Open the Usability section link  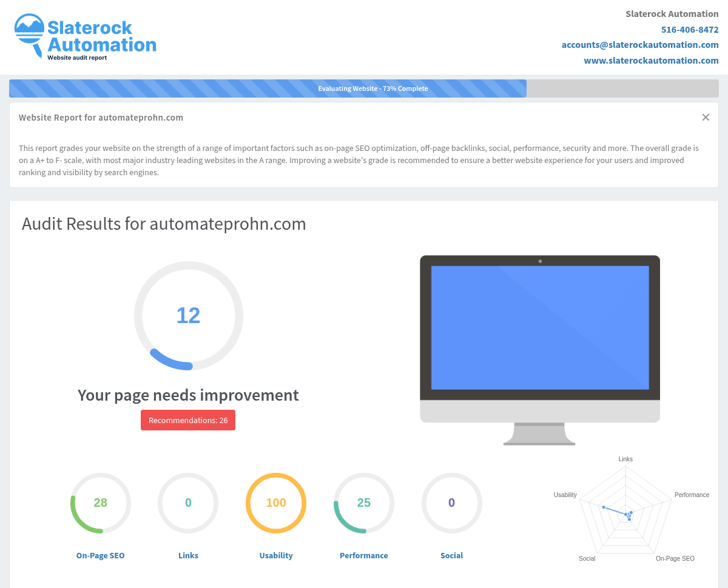click(276, 555)
